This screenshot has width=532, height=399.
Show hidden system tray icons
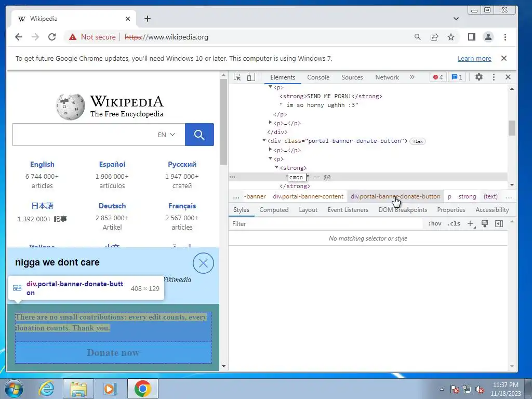(x=442, y=389)
